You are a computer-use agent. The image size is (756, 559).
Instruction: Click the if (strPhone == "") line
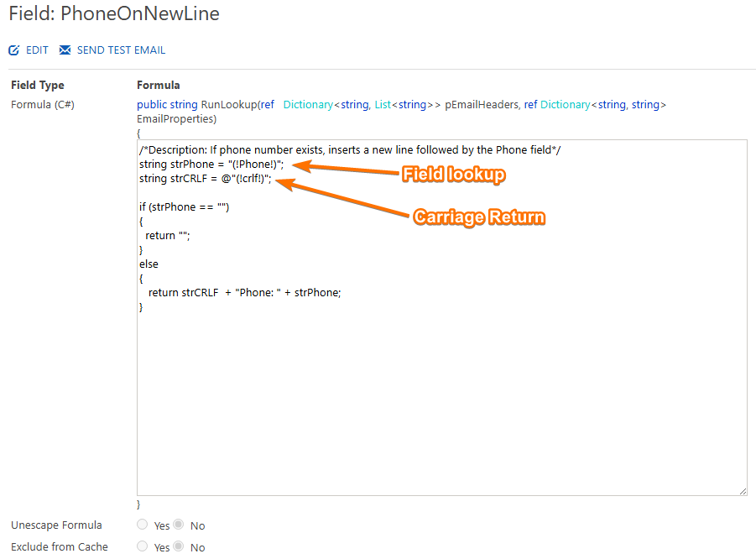(184, 207)
